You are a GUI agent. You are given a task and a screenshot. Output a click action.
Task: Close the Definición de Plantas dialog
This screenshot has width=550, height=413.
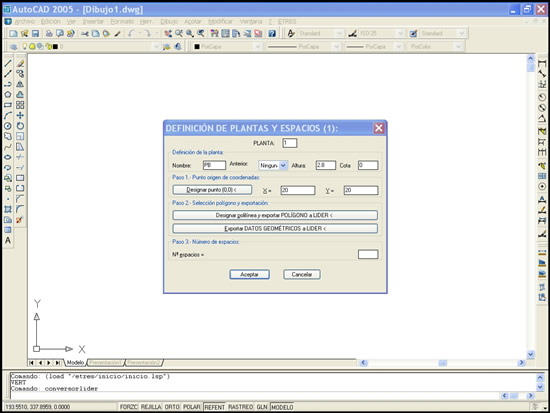(378, 128)
